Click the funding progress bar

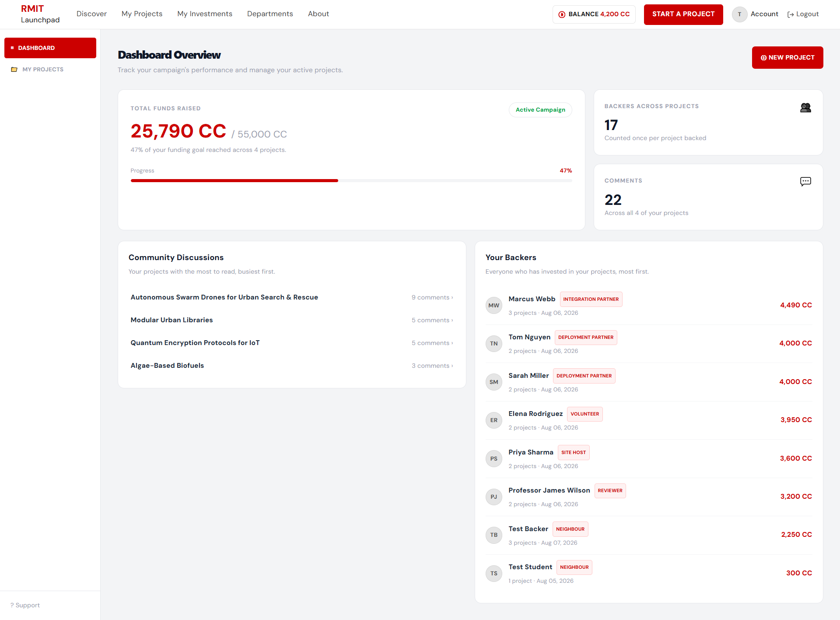click(351, 180)
